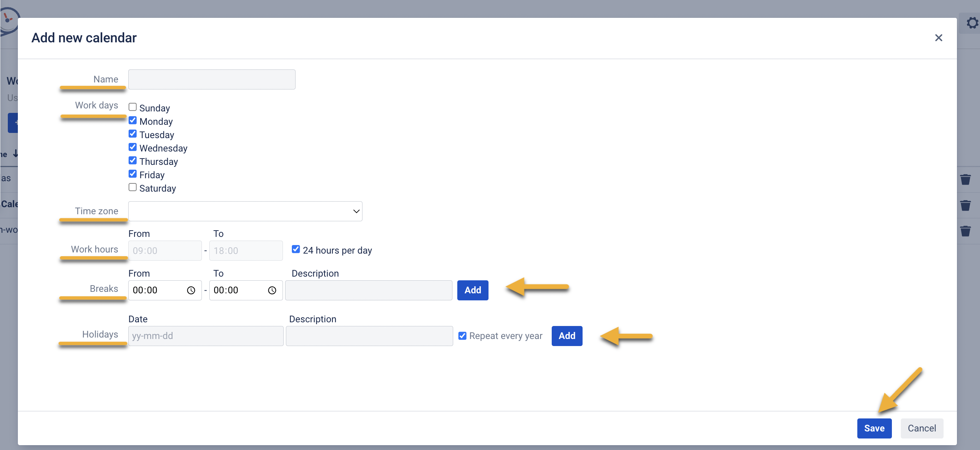Enable Sunday as a work day
Viewport: 980px width, 450px height.
[x=132, y=107]
